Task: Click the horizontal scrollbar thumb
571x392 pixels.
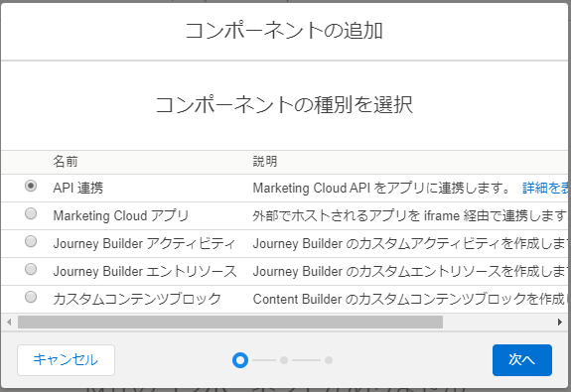Action: [x=230, y=323]
